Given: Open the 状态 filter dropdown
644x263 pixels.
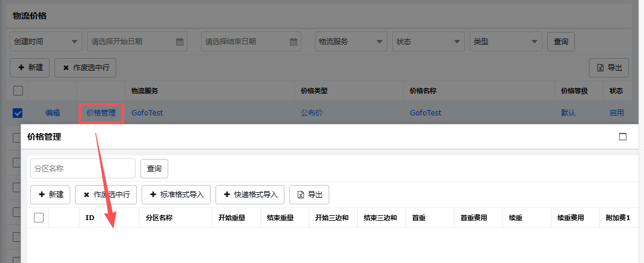Looking at the screenshot, I should tap(429, 42).
